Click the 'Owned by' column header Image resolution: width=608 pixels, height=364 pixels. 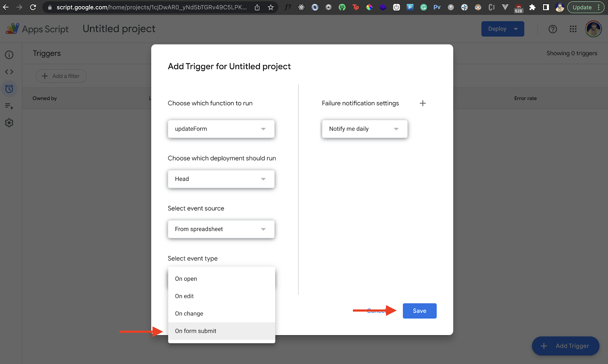tap(44, 98)
